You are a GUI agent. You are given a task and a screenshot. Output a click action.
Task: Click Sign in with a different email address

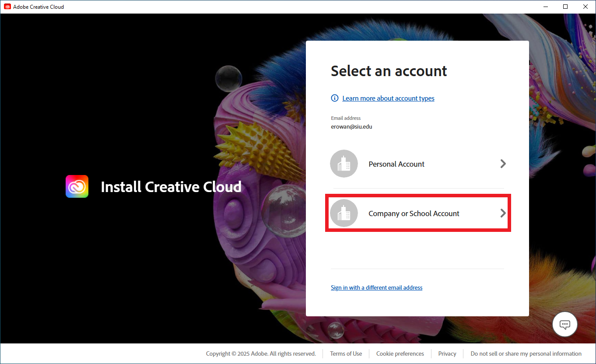tap(376, 287)
